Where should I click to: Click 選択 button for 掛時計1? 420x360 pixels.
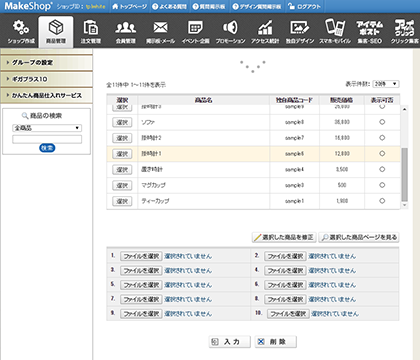coord(122,154)
